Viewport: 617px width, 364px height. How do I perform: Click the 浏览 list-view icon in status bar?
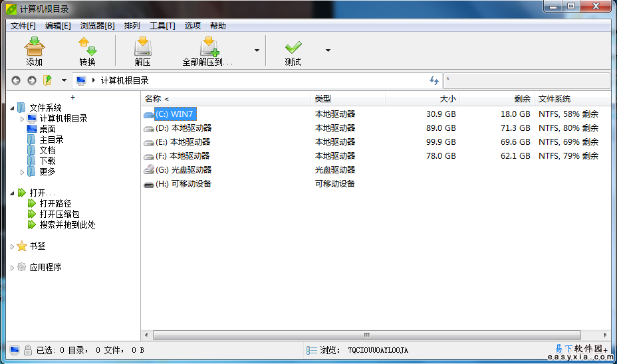312,350
